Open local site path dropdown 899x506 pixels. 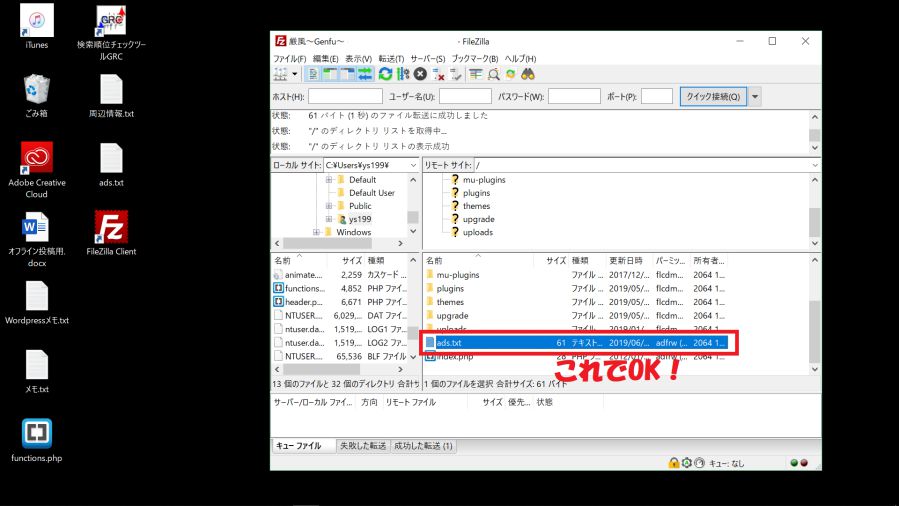tap(413, 165)
